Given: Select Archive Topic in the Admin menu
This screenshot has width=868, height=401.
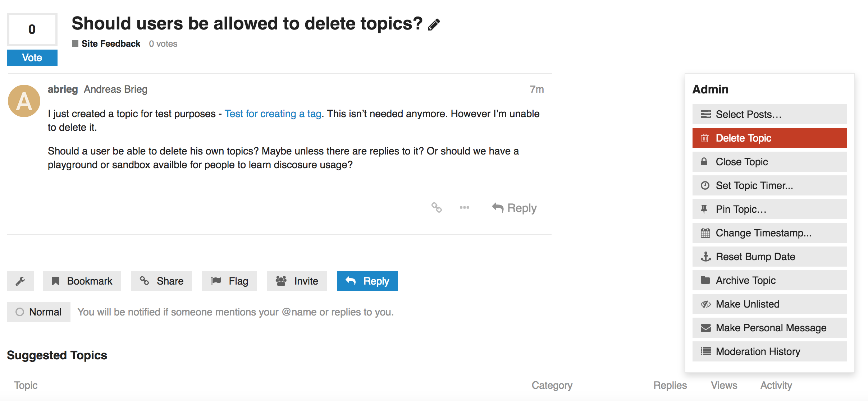Looking at the screenshot, I should pos(769,280).
